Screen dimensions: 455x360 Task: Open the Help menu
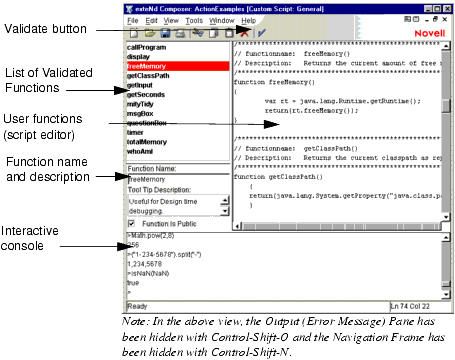(248, 21)
